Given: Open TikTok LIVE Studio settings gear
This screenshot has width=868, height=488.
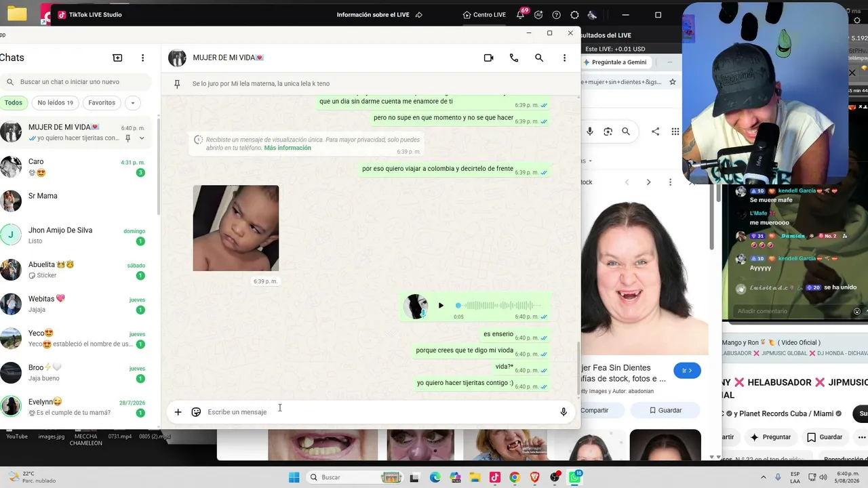Looking at the screenshot, I should click(x=575, y=15).
